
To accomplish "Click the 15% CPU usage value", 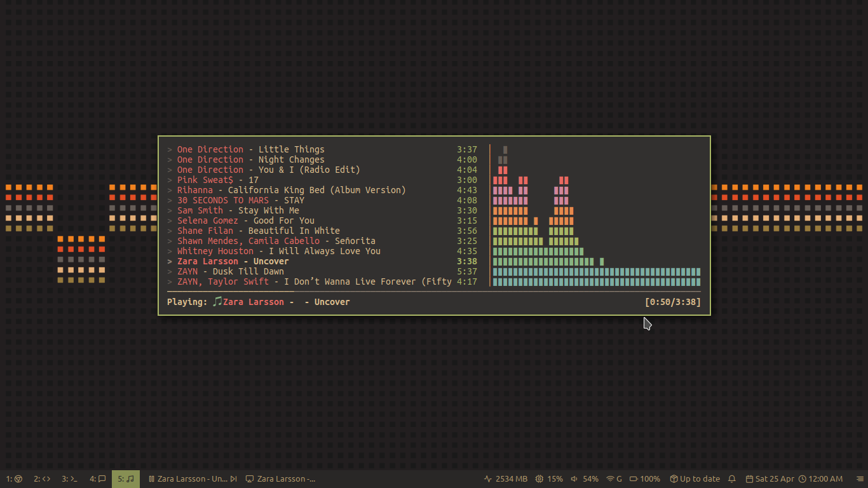I will (555, 479).
